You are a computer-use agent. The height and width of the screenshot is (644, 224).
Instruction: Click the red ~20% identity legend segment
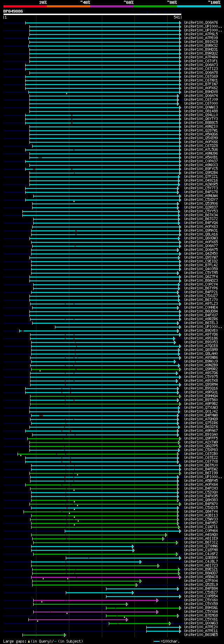point(25,6)
